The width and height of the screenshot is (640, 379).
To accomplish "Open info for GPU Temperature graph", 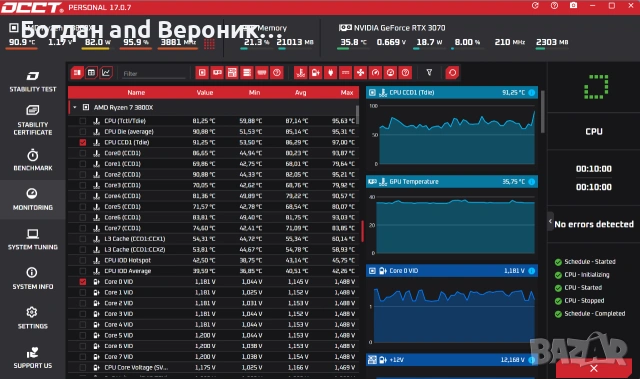I will pyautogui.click(x=531, y=182).
